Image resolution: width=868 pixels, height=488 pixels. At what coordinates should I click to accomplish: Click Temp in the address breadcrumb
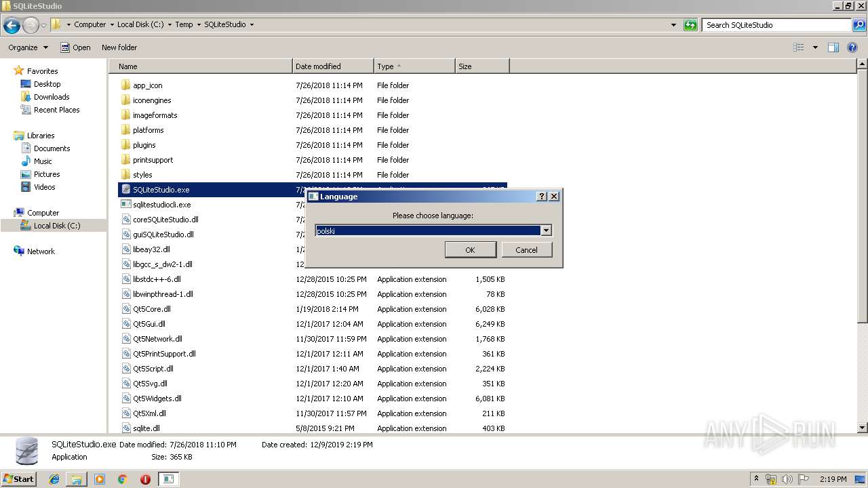point(184,24)
